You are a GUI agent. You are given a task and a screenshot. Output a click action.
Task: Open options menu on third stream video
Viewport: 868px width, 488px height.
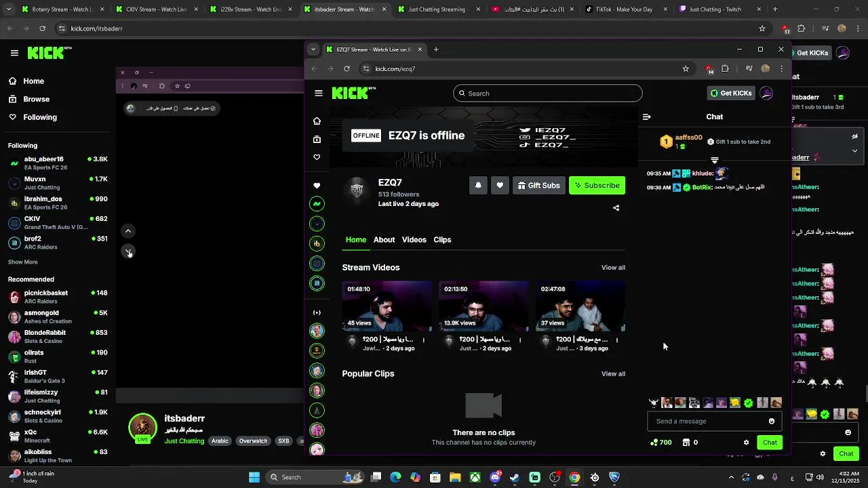(616, 340)
